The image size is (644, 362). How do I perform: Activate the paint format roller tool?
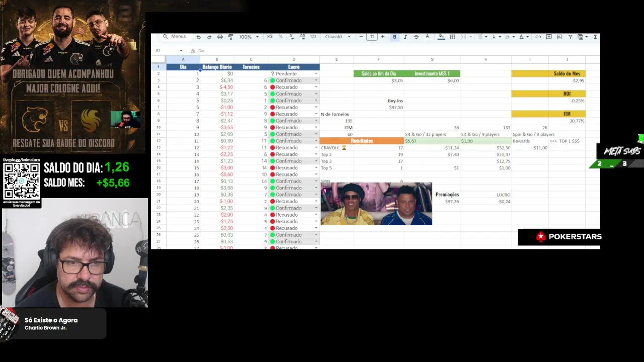230,37
